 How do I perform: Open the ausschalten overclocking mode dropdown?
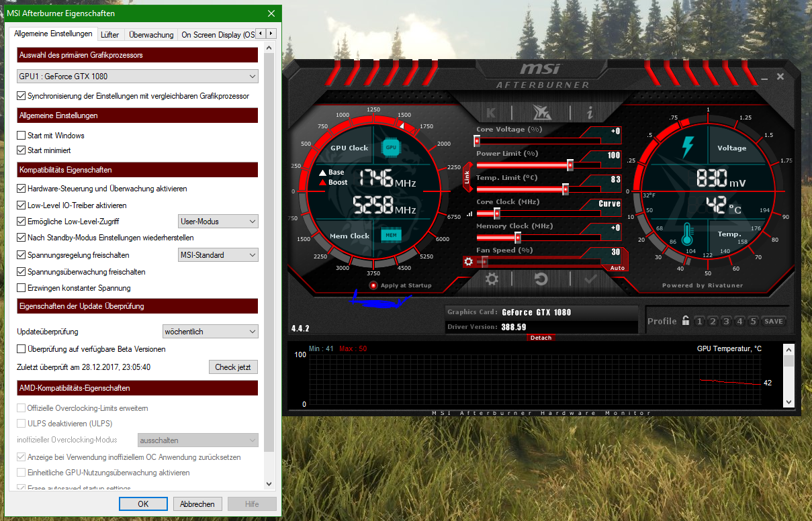click(198, 440)
